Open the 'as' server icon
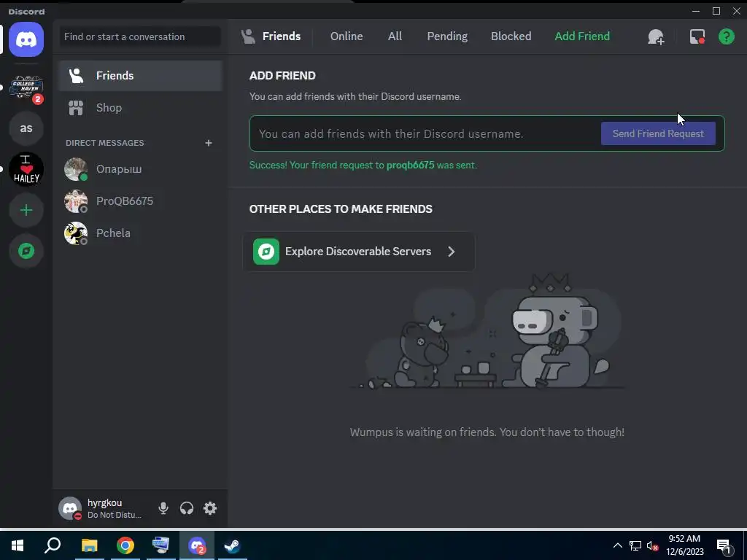Image resolution: width=747 pixels, height=560 pixels. 26,128
